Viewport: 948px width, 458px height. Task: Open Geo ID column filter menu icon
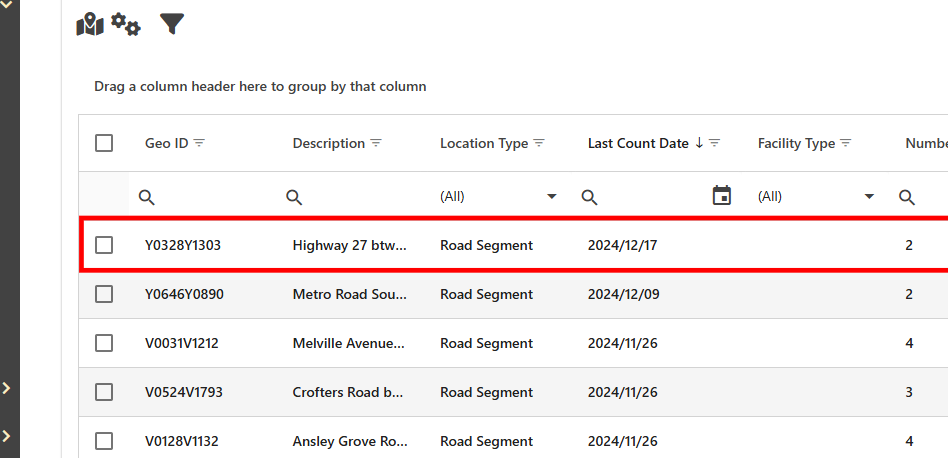pyautogui.click(x=199, y=143)
